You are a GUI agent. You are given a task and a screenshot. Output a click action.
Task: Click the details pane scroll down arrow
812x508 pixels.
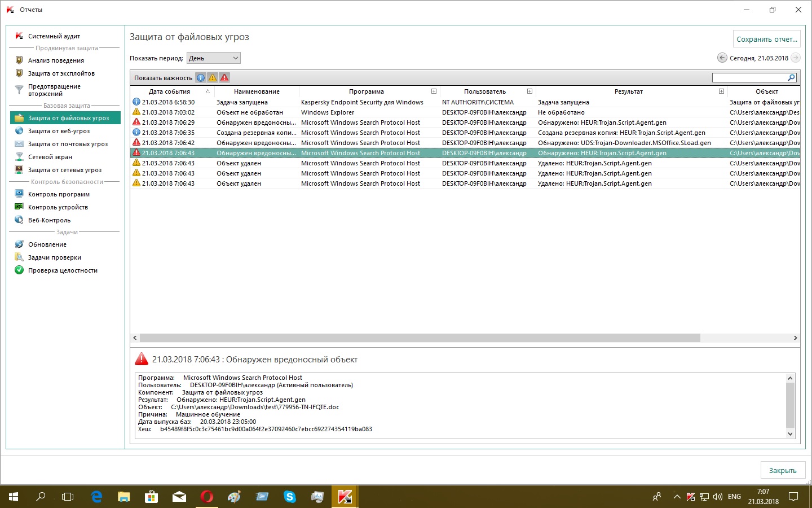pos(790,433)
